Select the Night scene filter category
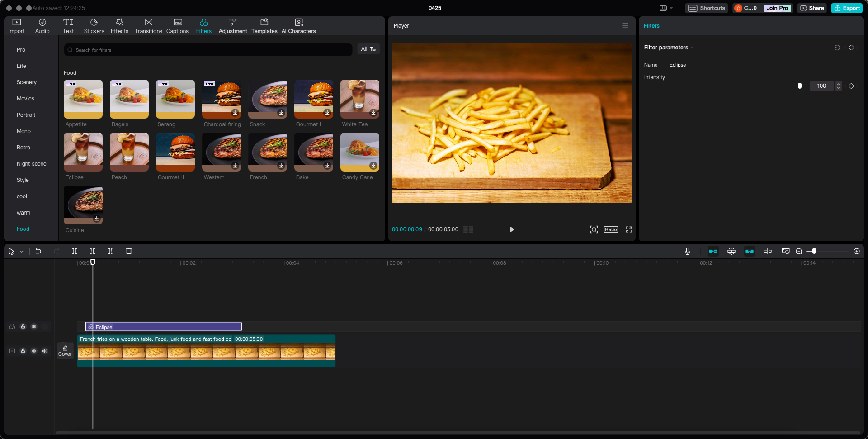 tap(32, 164)
